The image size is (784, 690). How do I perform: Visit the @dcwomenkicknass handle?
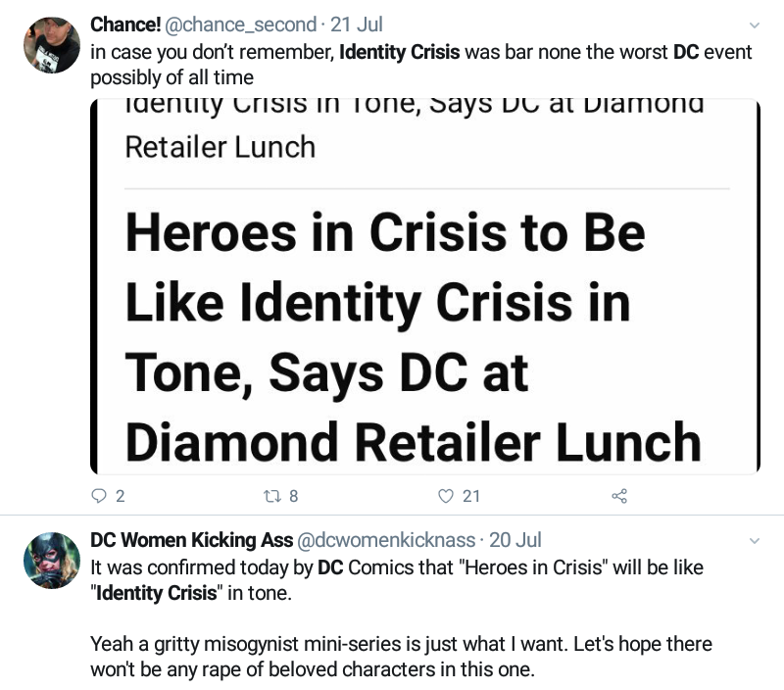[384, 540]
